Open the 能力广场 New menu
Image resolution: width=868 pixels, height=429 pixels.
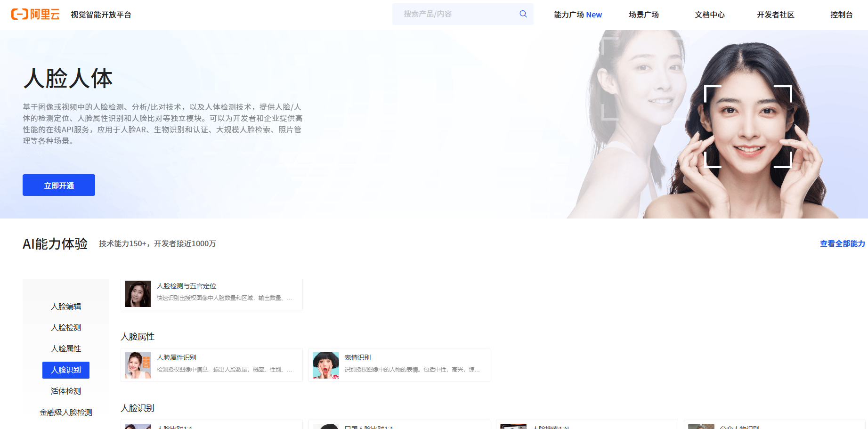pos(578,15)
